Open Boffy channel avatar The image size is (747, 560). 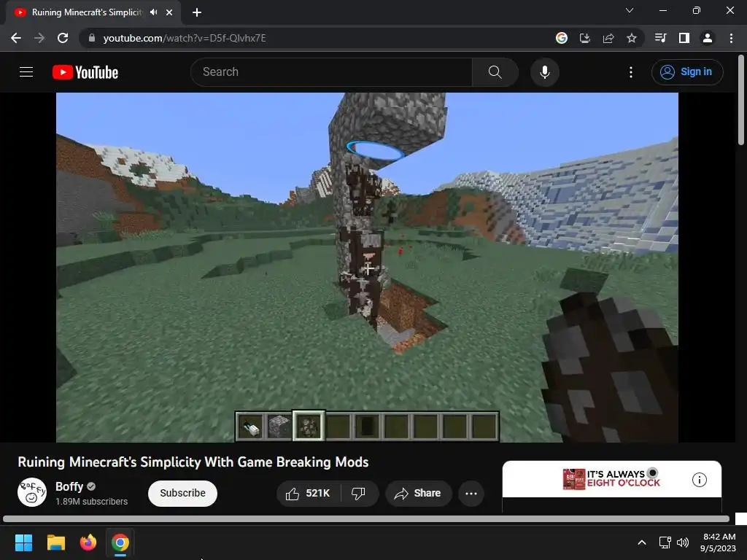(32, 492)
